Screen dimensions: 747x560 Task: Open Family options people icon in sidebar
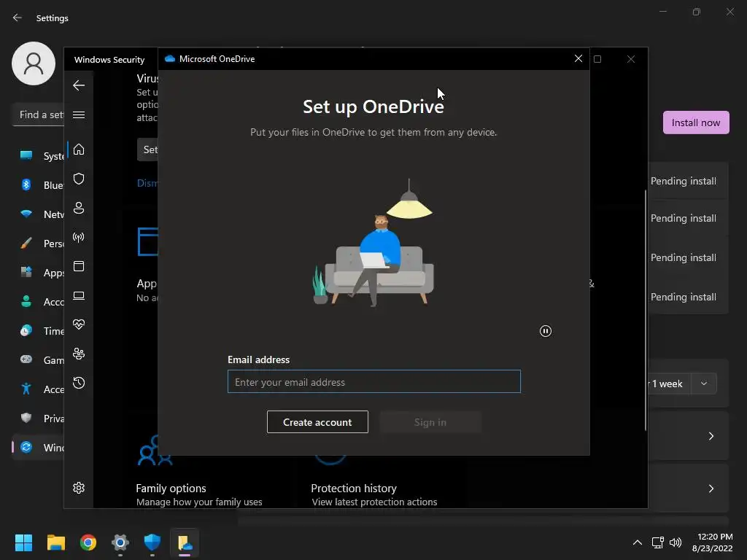click(x=79, y=354)
